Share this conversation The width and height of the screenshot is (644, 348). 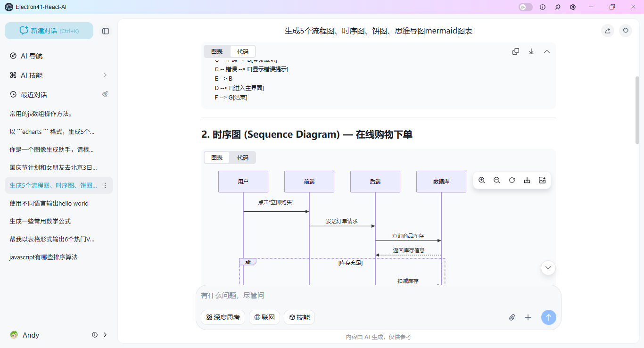(608, 31)
